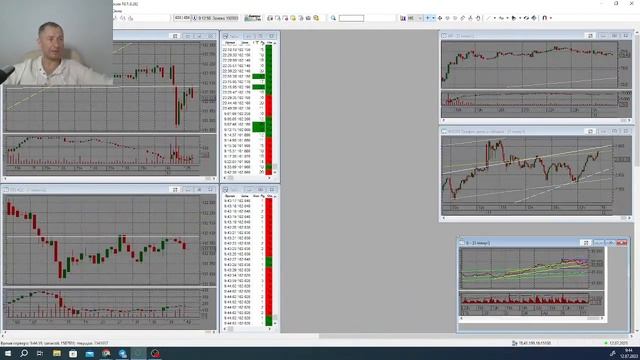Image resolution: width=640 pixels, height=360 pixels.
Task: Focus the toolbar search input field
Action: coord(351,18)
